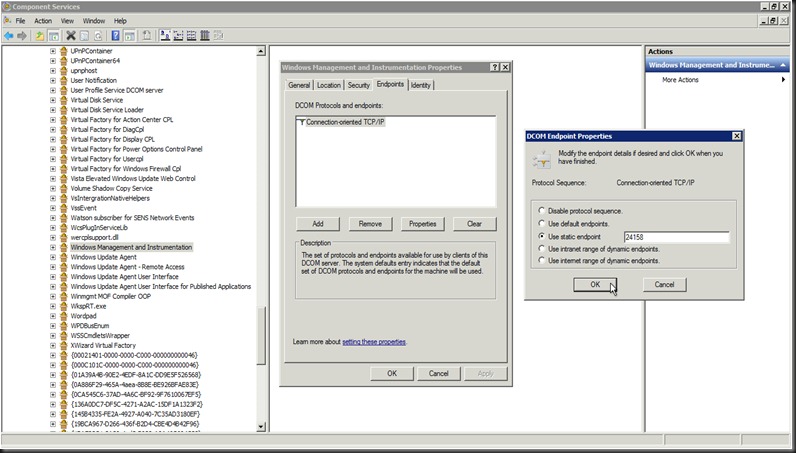Select wercplsupport.dll in the tree
Screen dimensions: 796x453
pos(95,238)
